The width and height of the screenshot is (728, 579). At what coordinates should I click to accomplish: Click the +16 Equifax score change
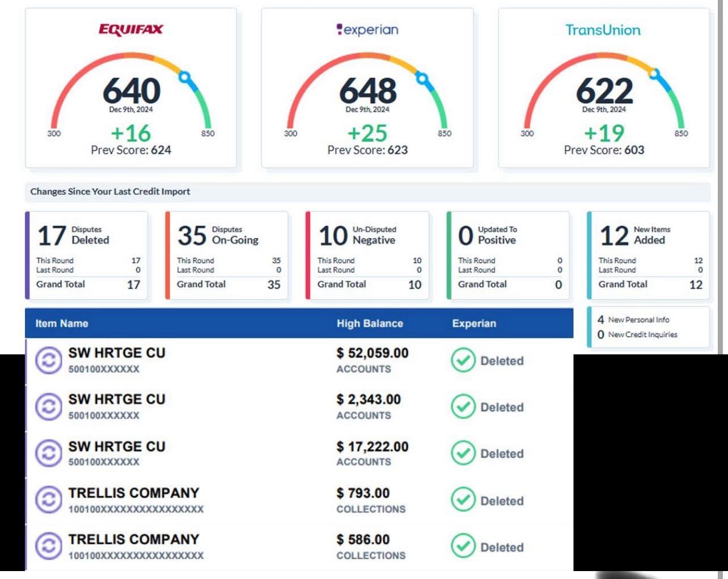tap(131, 133)
